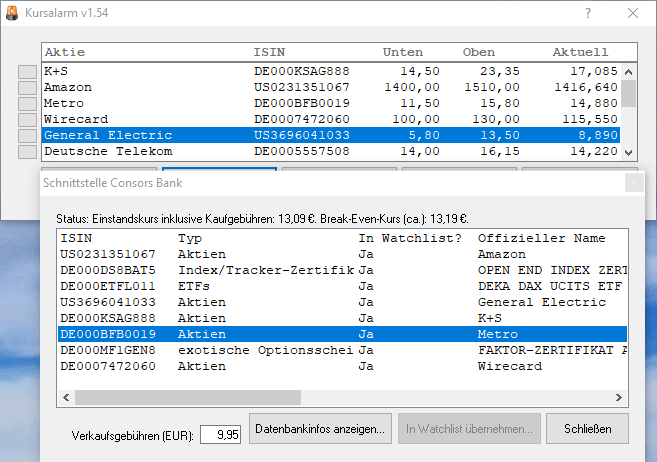Select the Metro row in Kursalarm list
The image size is (657, 462).
[331, 103]
